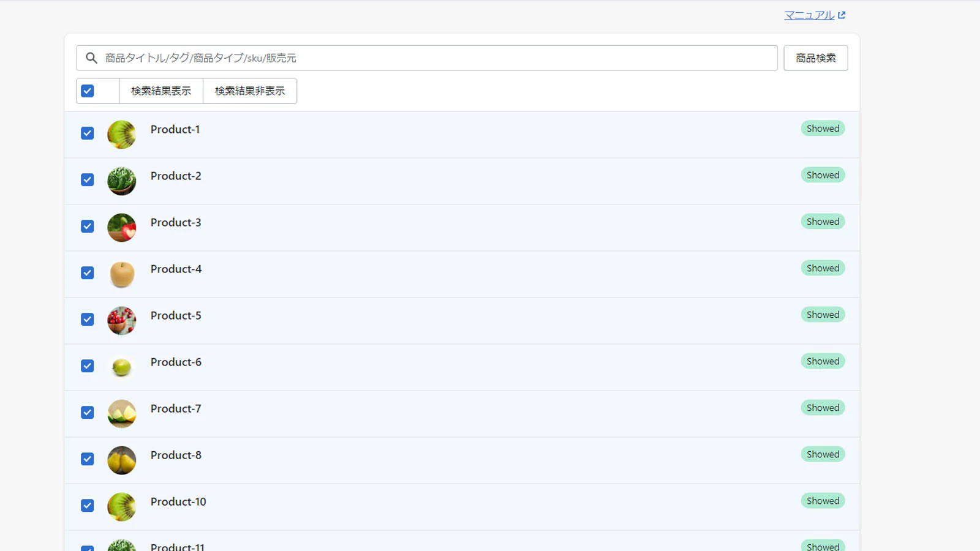Uncheck the Product-4 checkbox
Viewport: 980px width, 551px height.
(88, 273)
